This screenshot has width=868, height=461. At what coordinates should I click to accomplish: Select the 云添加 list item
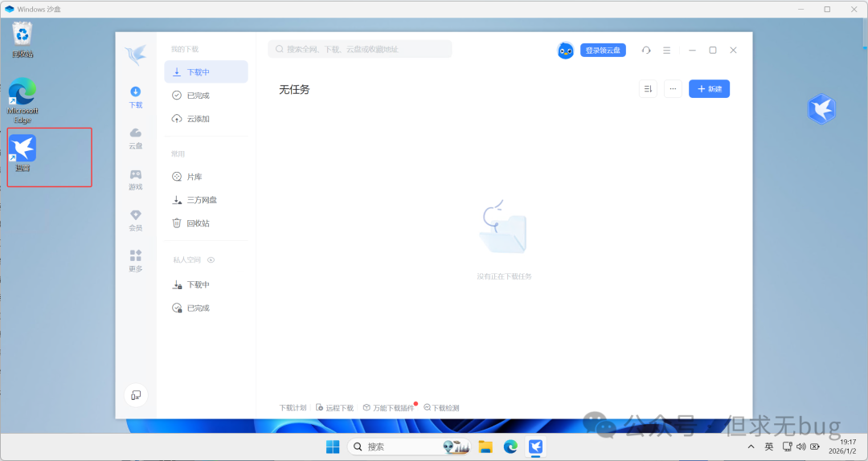[x=198, y=119]
